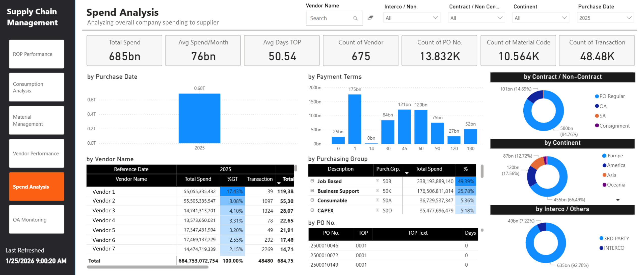Click the 175bn bar for payment term 1
This screenshot has width=644, height=275.
[x=355, y=119]
